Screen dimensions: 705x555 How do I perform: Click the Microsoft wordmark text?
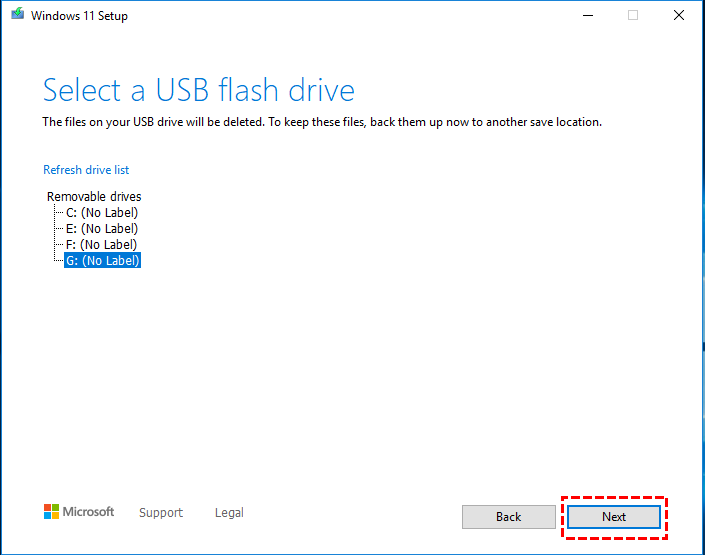(89, 512)
